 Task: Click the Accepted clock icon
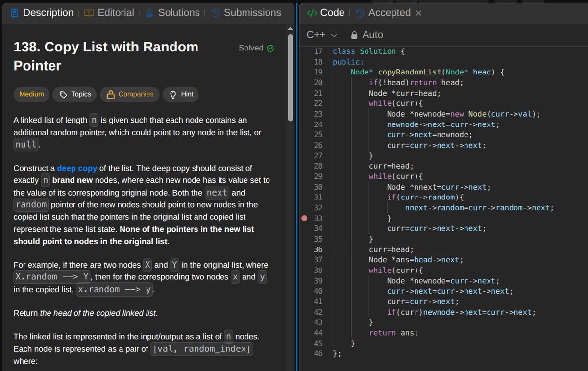360,13
